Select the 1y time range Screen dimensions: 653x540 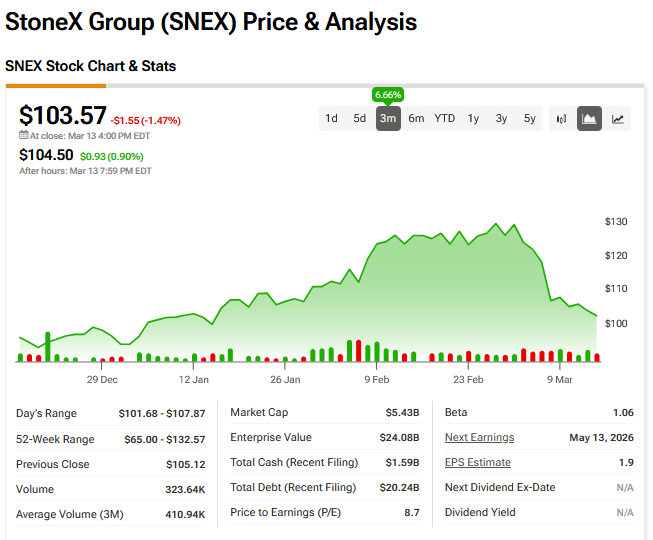[x=473, y=119]
